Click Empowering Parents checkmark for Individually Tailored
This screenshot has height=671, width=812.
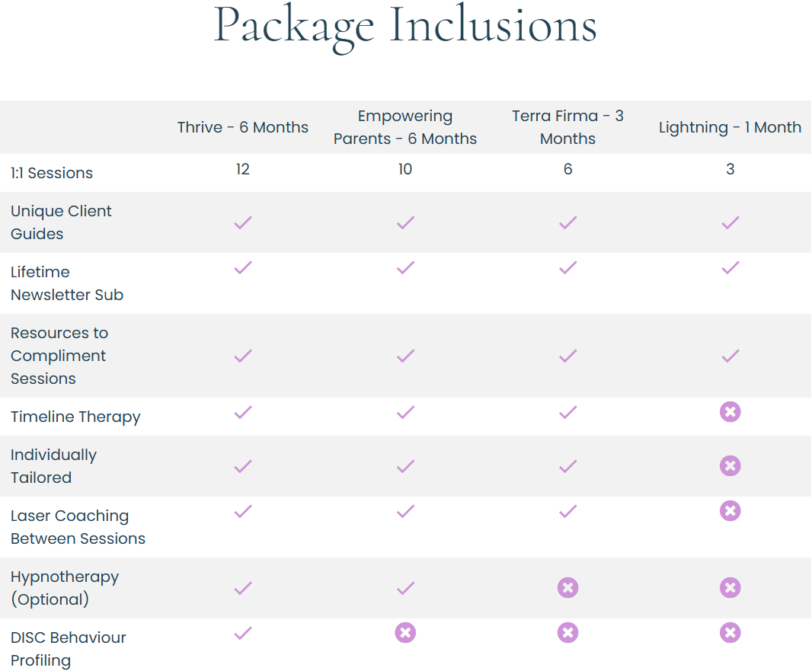coord(405,466)
